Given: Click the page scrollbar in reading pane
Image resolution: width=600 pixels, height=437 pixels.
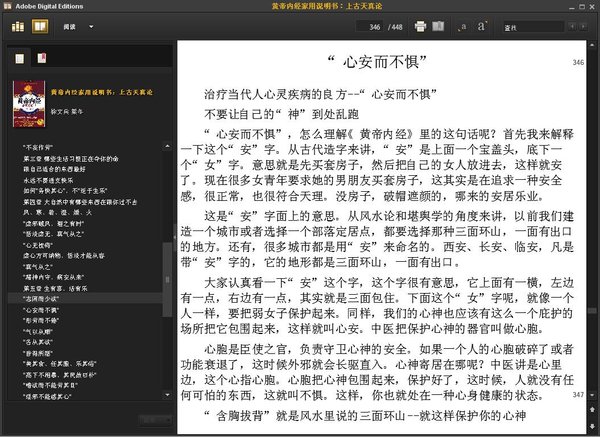Looking at the screenshot, I should click(x=593, y=240).
